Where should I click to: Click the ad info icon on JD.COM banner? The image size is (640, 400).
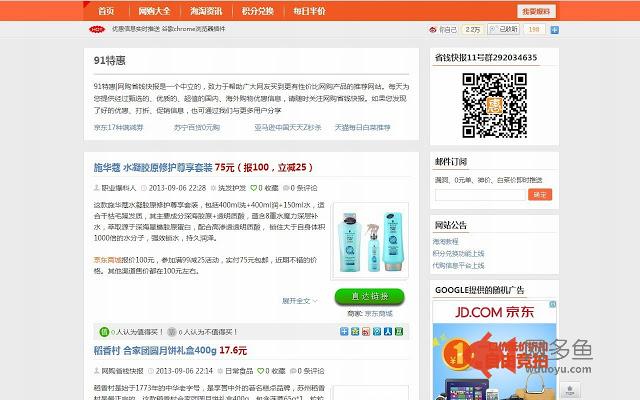point(553,304)
